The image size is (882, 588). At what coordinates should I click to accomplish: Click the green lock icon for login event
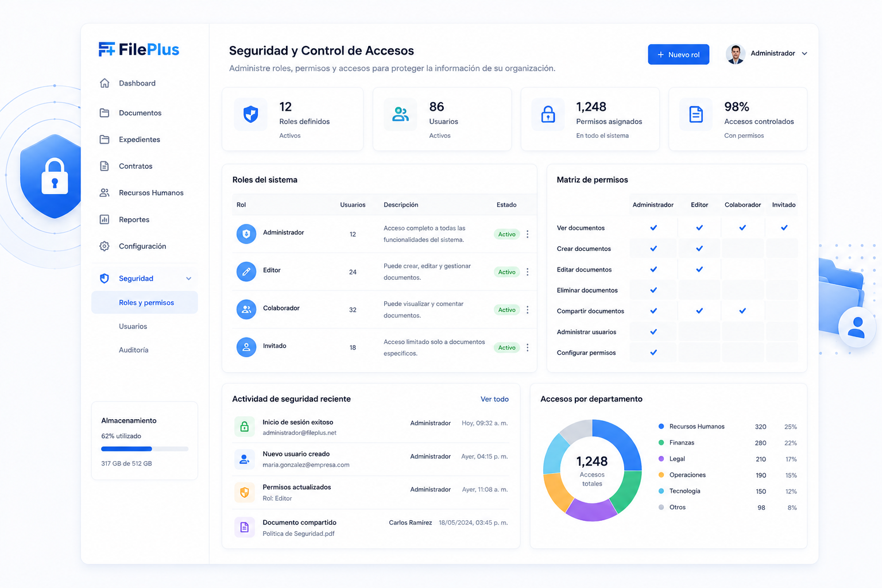[244, 427]
